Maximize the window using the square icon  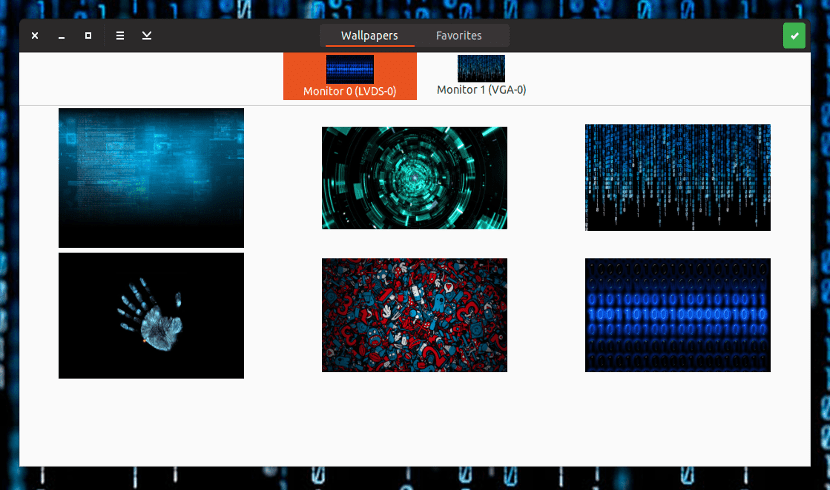[x=88, y=36]
